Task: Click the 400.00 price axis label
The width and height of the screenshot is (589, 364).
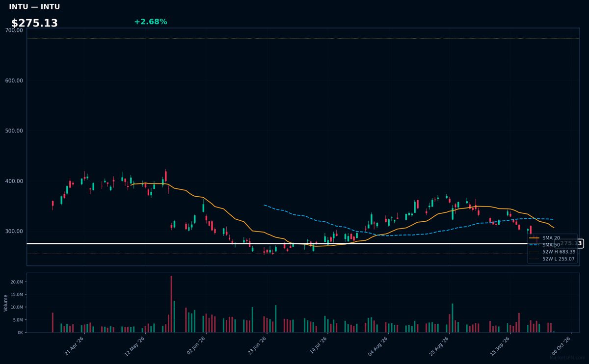Action: [14, 181]
